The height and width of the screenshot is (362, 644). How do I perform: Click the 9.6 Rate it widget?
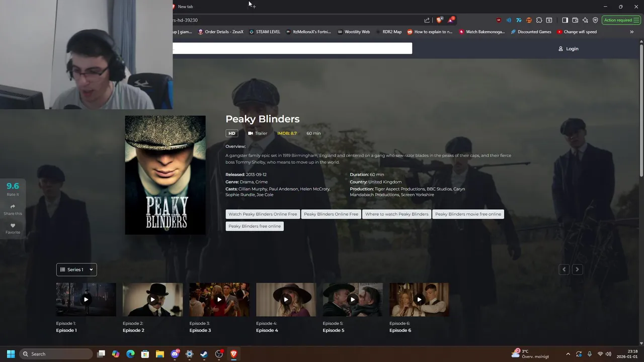pyautogui.click(x=13, y=189)
